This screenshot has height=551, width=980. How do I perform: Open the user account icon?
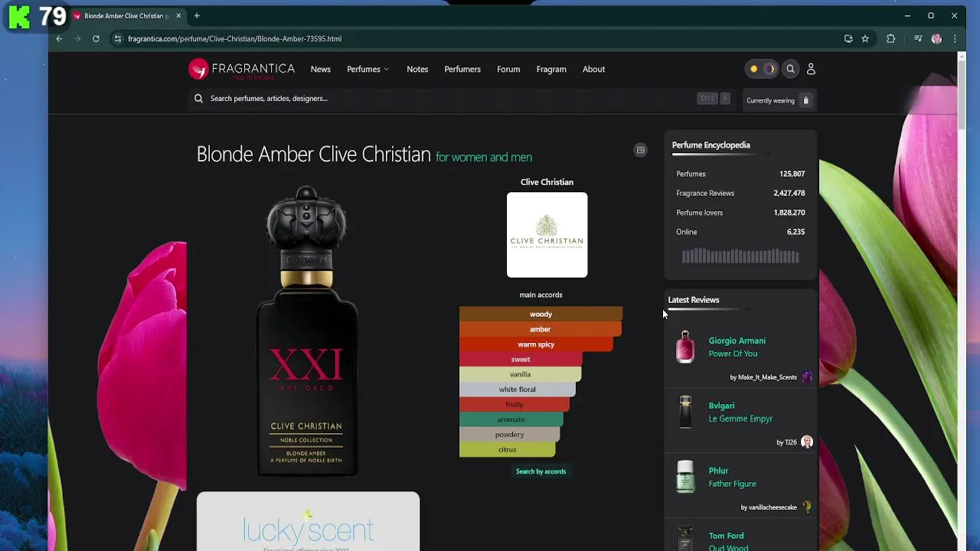(811, 69)
